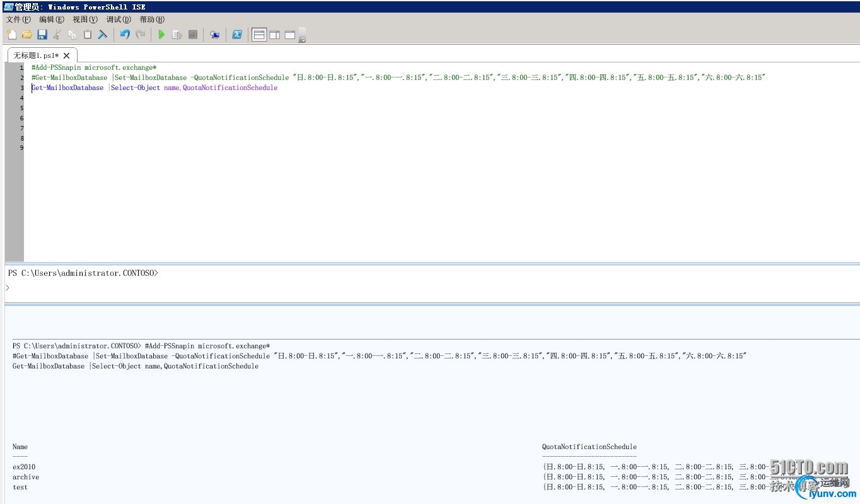860x504 pixels.
Task: Click the archive row in output
Action: (26, 477)
